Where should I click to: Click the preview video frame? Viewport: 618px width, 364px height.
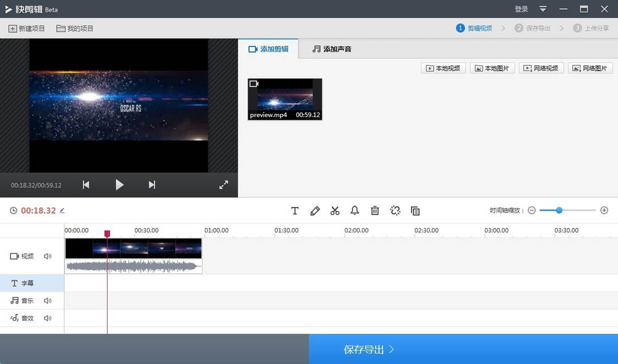click(119, 106)
